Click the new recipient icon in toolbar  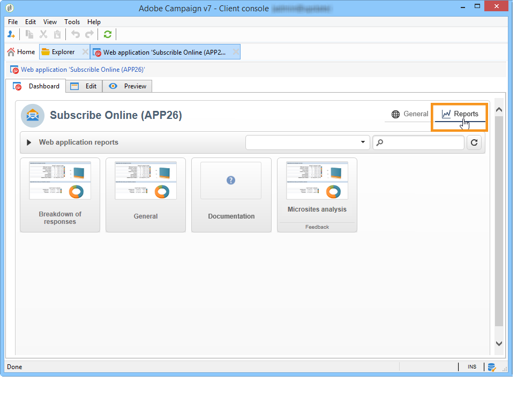[x=11, y=34]
